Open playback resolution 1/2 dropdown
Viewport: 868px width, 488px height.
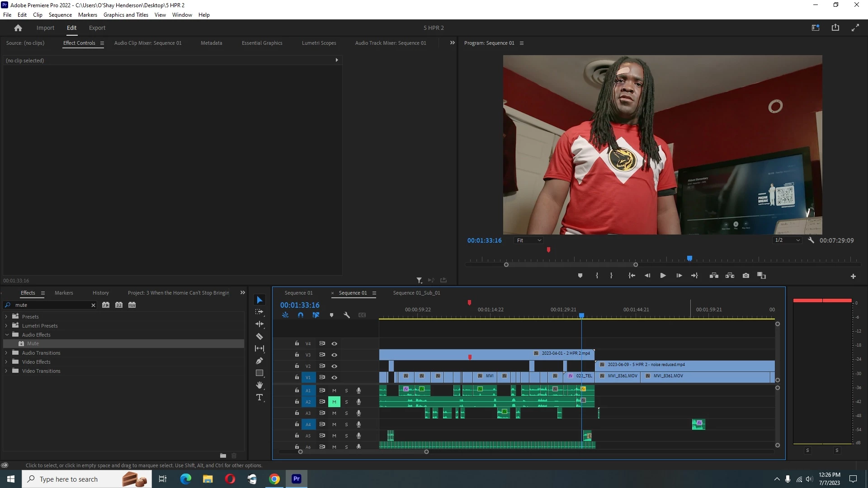pyautogui.click(x=787, y=240)
